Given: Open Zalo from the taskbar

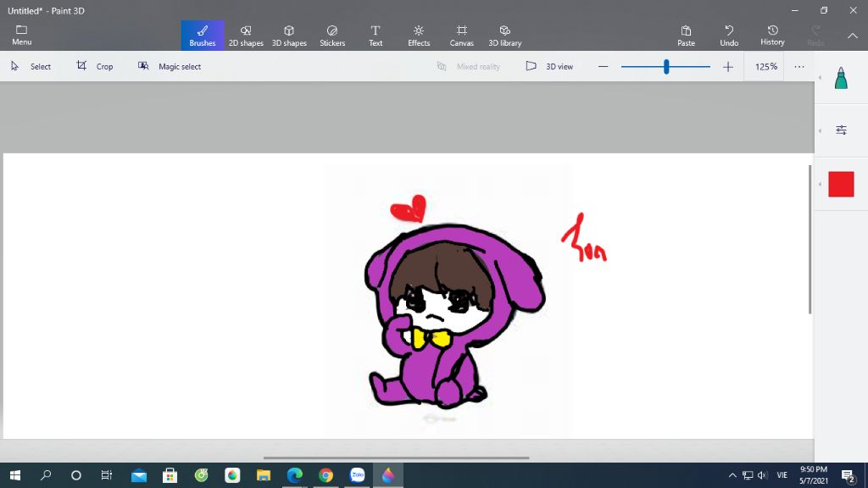Looking at the screenshot, I should [357, 474].
